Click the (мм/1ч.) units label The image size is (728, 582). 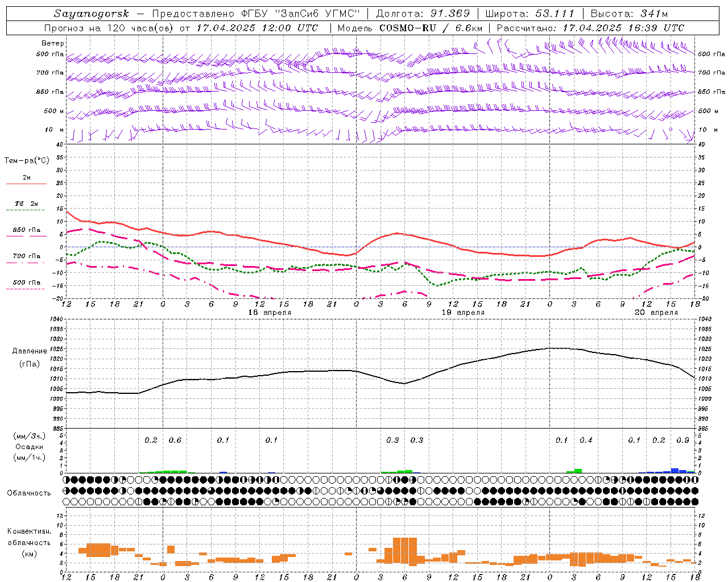click(x=29, y=458)
